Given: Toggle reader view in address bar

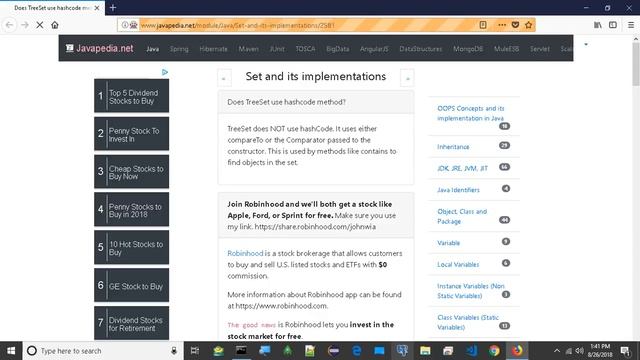Looking at the screenshot, I should pyautogui.click(x=483, y=25).
